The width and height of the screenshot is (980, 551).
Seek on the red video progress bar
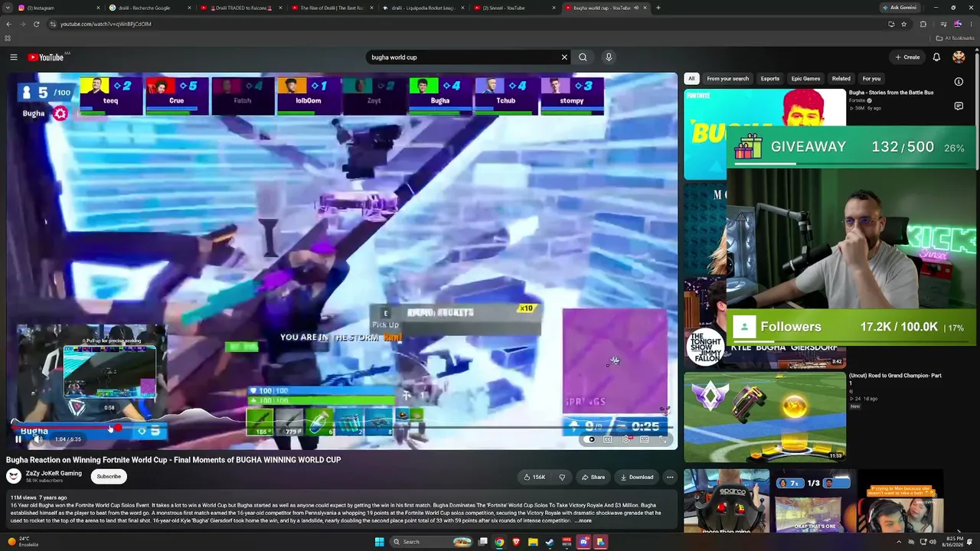pyautogui.click(x=343, y=428)
